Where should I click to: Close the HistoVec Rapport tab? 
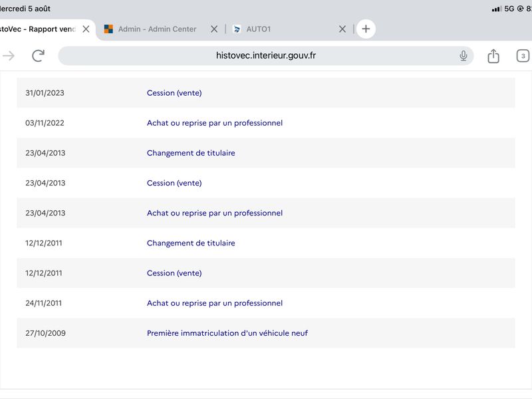[x=86, y=29]
